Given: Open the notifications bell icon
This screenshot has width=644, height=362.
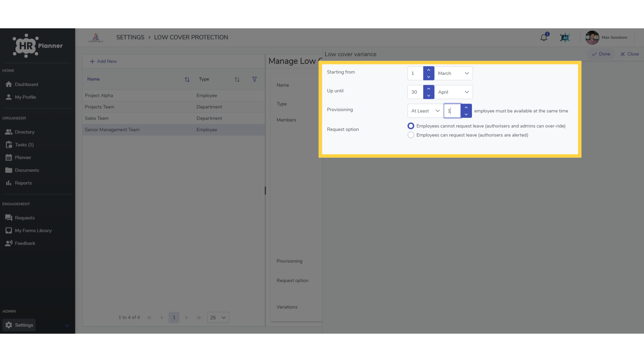Looking at the screenshot, I should tap(544, 38).
